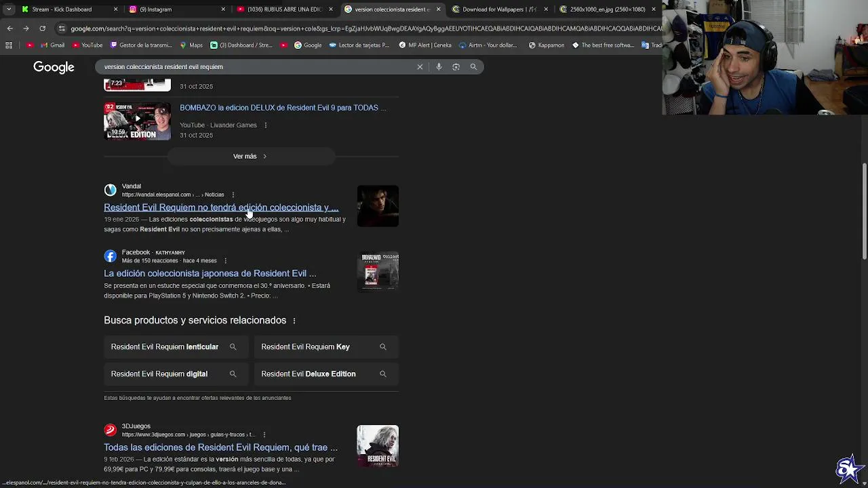Image resolution: width=868 pixels, height=488 pixels.
Task: Play the 7:23 video thumbnail
Action: point(137,85)
